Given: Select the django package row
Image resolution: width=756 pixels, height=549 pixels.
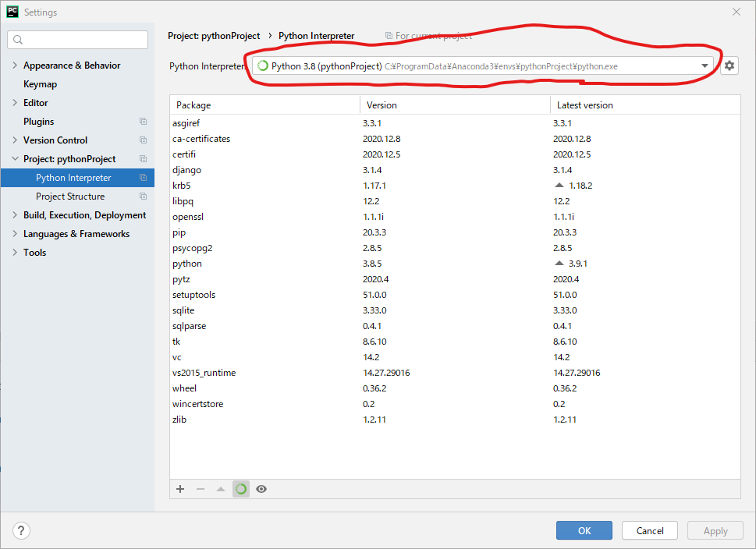Looking at the screenshot, I should pyautogui.click(x=455, y=170).
